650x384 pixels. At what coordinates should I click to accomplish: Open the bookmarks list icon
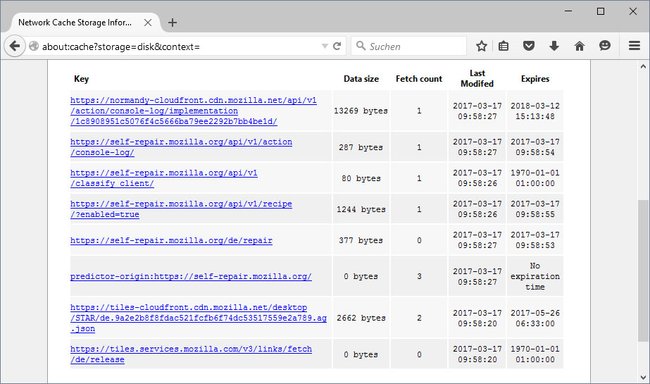(x=503, y=46)
